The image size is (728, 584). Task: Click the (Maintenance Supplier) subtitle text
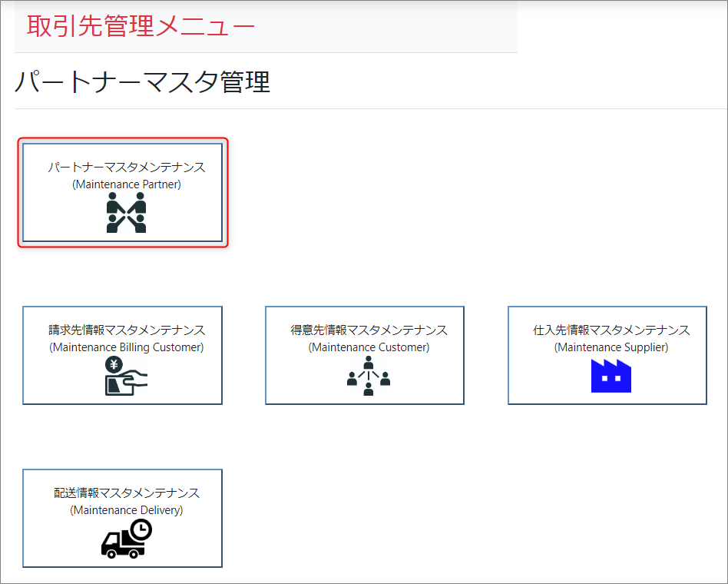[611, 347]
